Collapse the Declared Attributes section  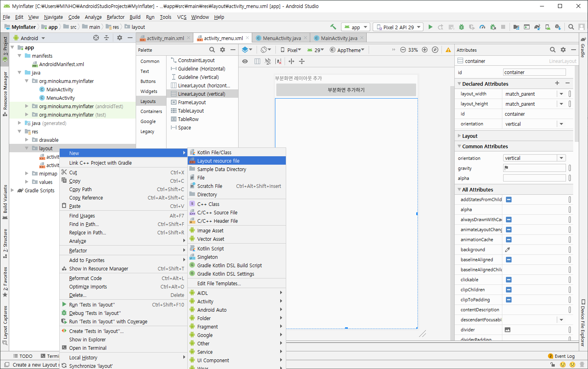point(459,84)
